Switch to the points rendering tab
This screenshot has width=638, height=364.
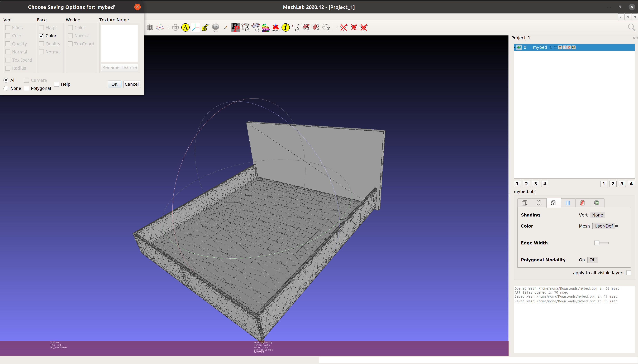tap(539, 203)
